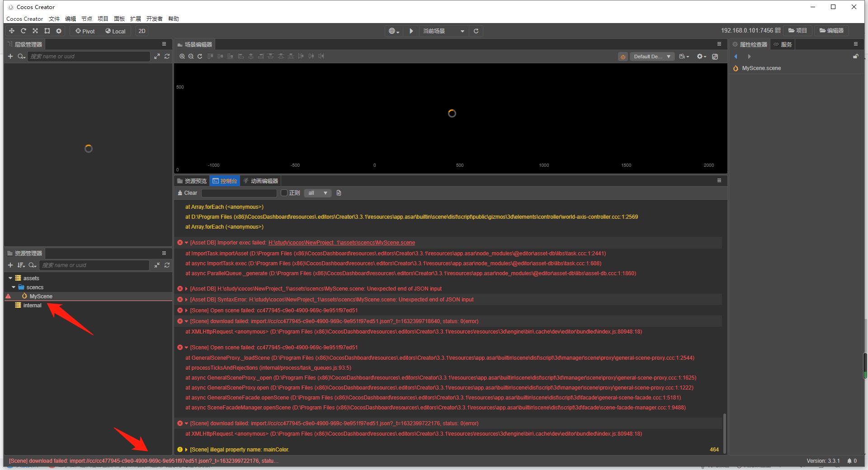Select the Rect transform tool
Viewport: 868px width, 470px height.
tap(47, 31)
